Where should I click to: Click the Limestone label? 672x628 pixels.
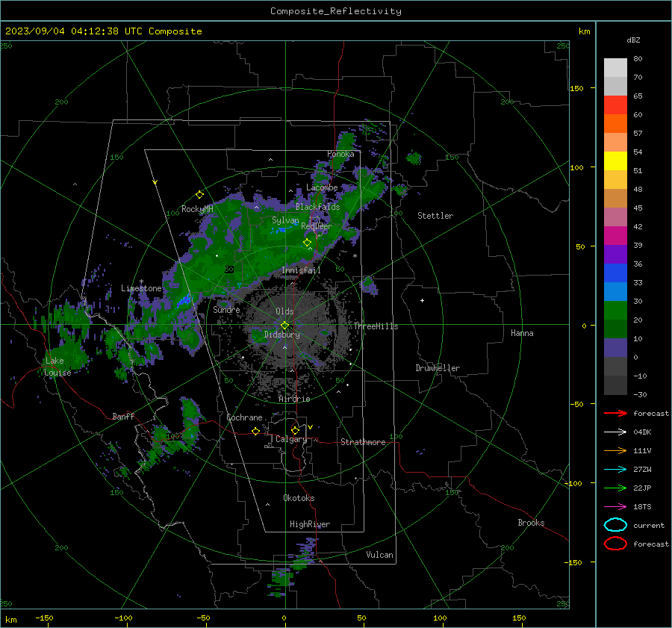pos(141,288)
